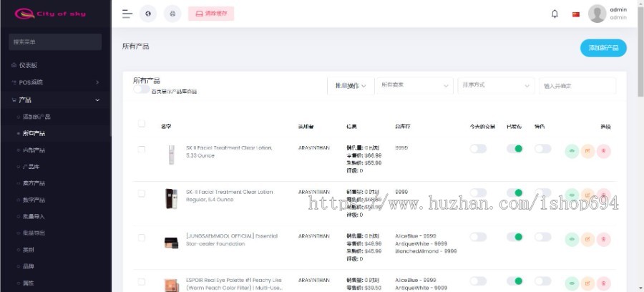View the JUNGSAEMMOOL foundation product (green eye)
Screen dimensions: 644x292
coord(572,240)
